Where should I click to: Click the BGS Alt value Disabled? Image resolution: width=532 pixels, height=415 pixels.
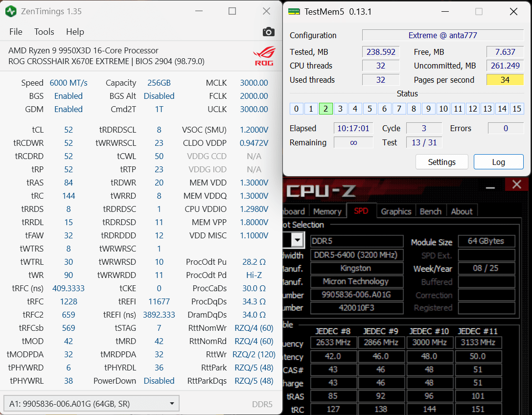click(x=159, y=96)
